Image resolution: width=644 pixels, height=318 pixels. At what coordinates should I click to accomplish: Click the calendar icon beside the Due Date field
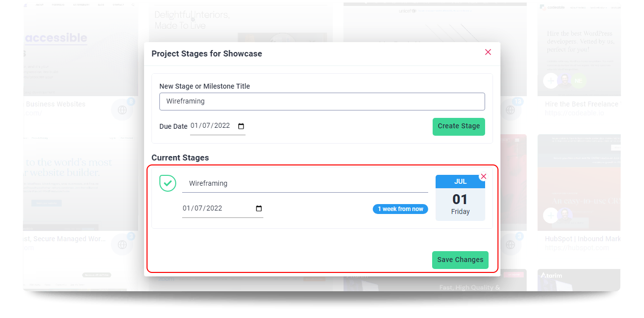click(241, 126)
